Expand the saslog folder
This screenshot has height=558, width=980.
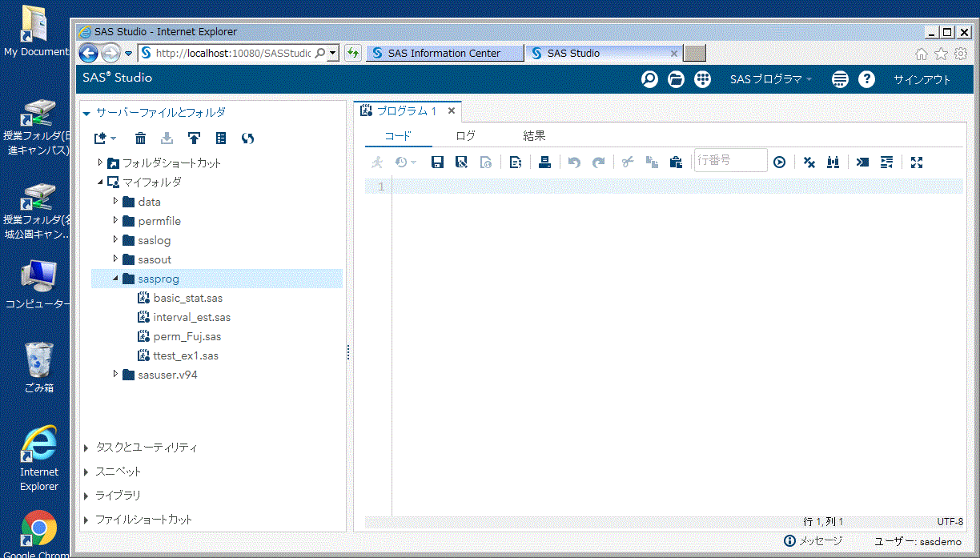pos(115,239)
